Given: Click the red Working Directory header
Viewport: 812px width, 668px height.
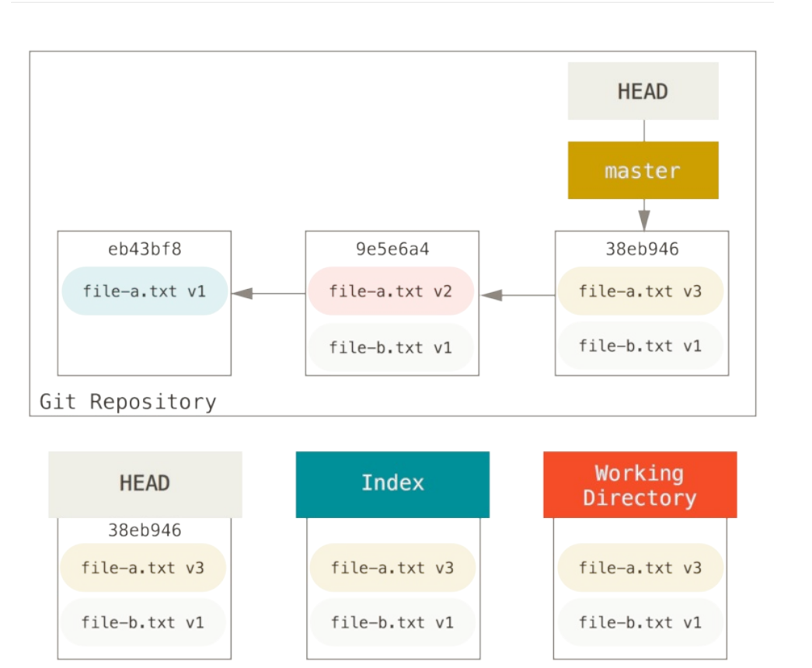Looking at the screenshot, I should pos(639,485).
